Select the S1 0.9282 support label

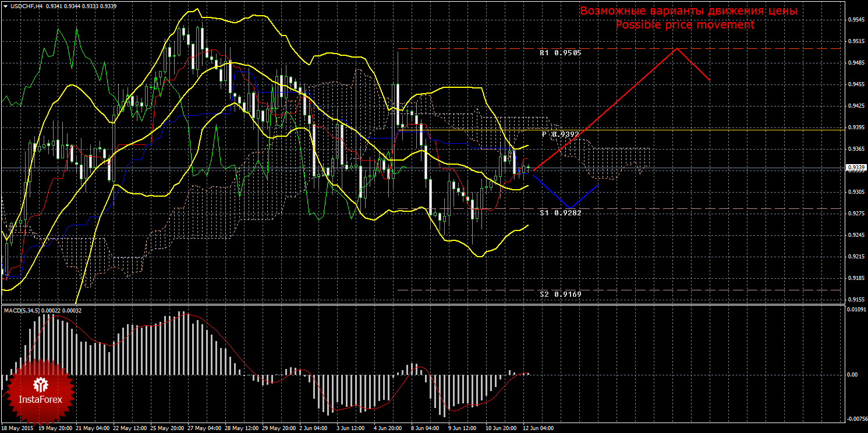pyautogui.click(x=560, y=213)
